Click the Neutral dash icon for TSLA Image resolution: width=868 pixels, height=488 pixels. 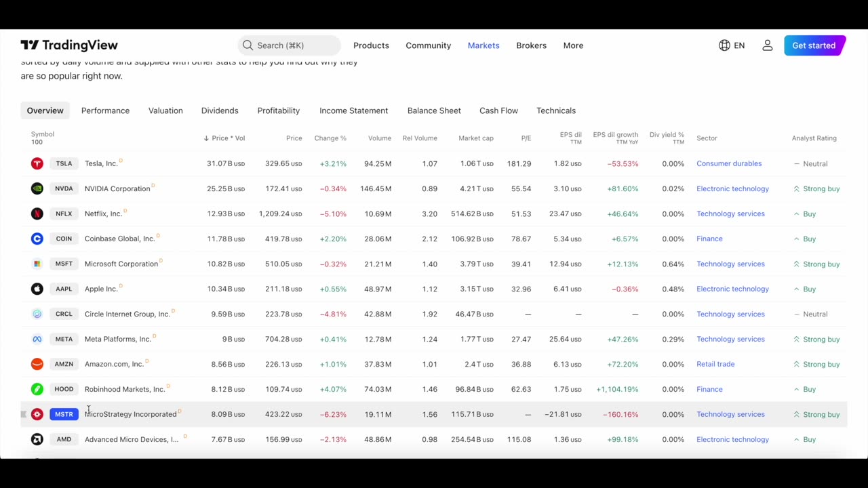796,163
